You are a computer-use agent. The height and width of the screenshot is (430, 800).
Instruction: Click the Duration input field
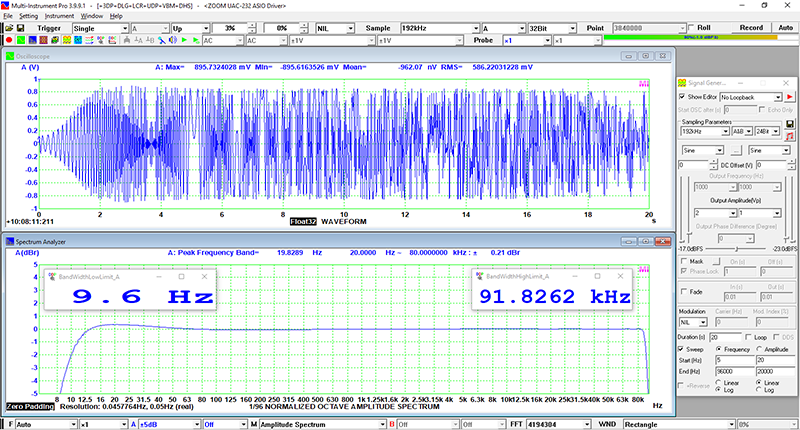[x=723, y=337]
